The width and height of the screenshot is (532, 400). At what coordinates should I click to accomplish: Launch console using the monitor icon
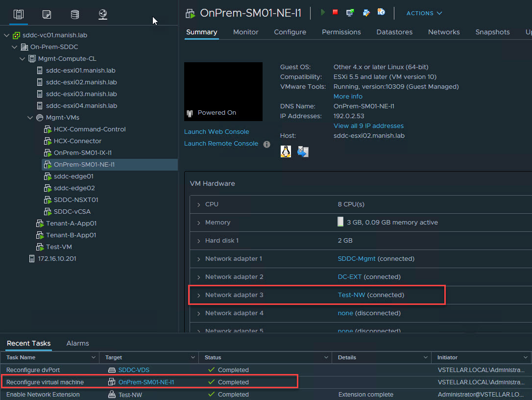pyautogui.click(x=350, y=13)
